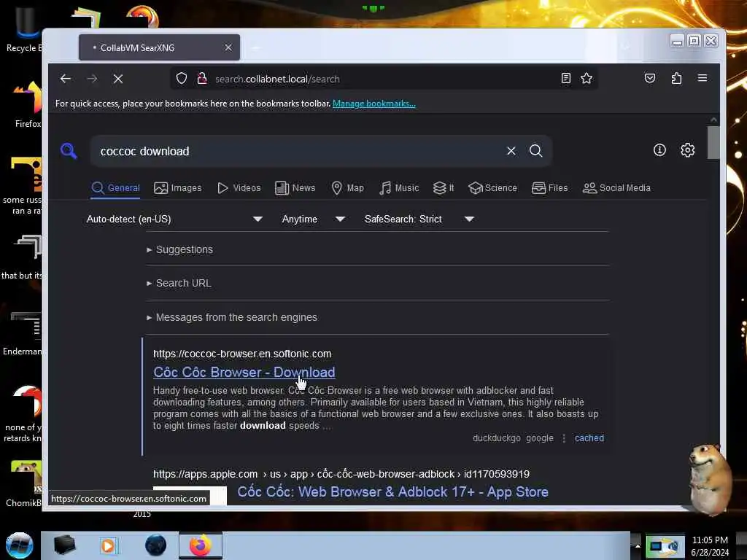Click the Firefox taskbar button
The height and width of the screenshot is (560, 747).
coord(201,545)
